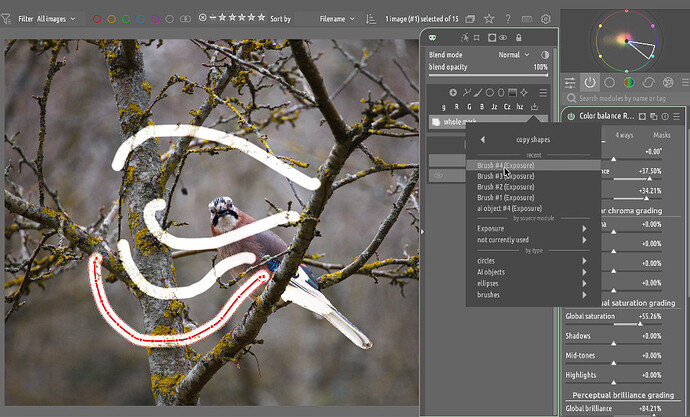Screen dimensions: 690x417
Task: Click the half-circle blend order icon
Action: point(545,55)
